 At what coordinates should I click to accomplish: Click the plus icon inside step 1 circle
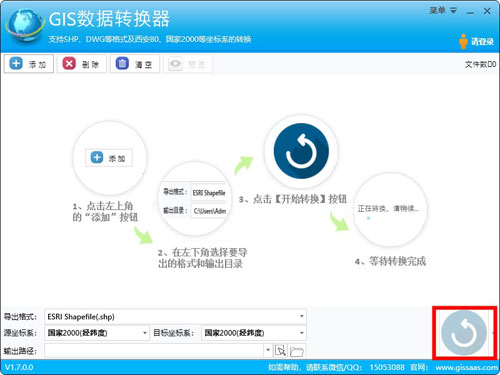click(97, 157)
